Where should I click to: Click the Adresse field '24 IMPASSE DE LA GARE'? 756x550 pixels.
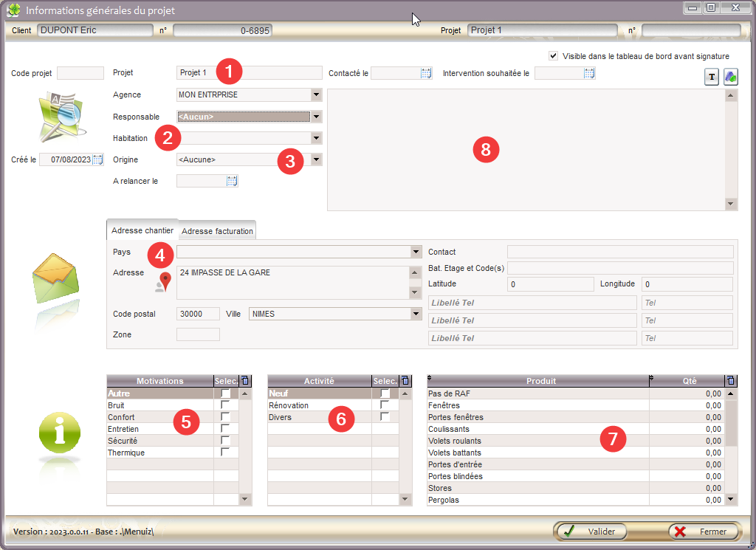point(293,283)
